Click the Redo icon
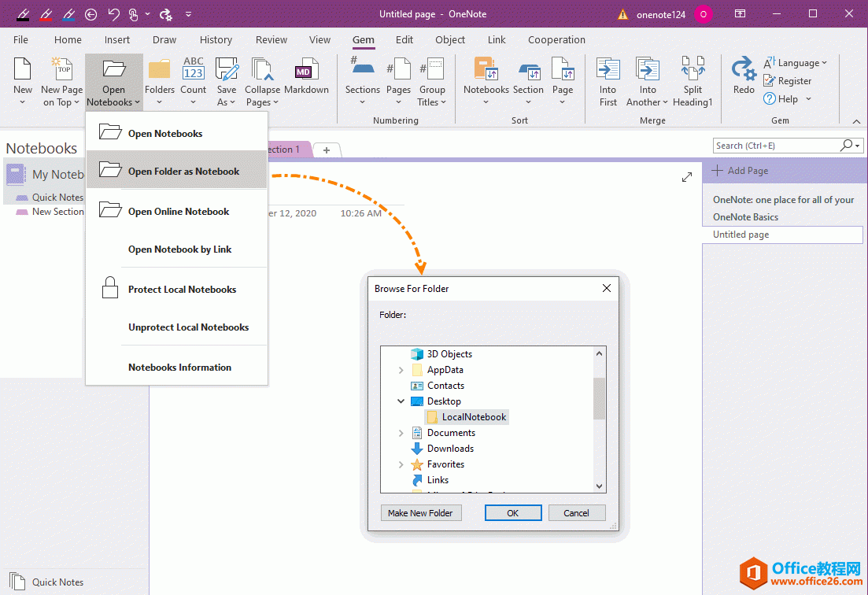This screenshot has height=595, width=868. pyautogui.click(x=744, y=72)
